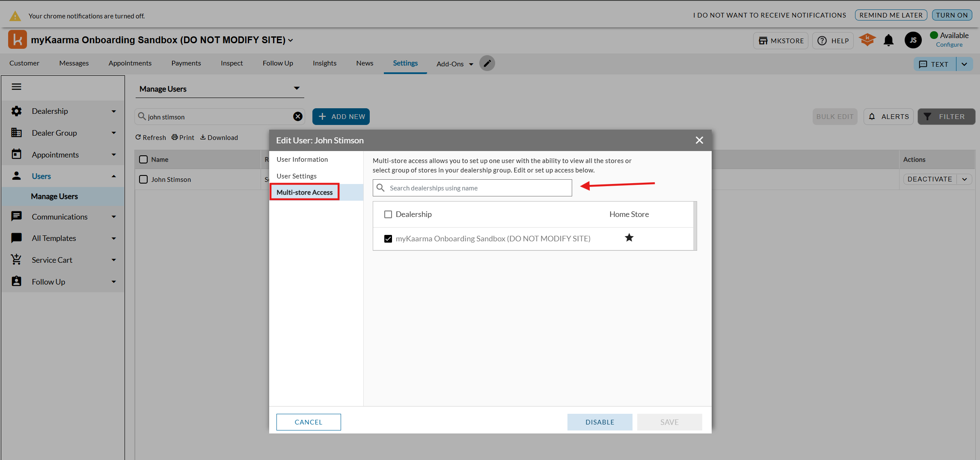Click the DISABLE button
The width and height of the screenshot is (980, 460).
[600, 422]
